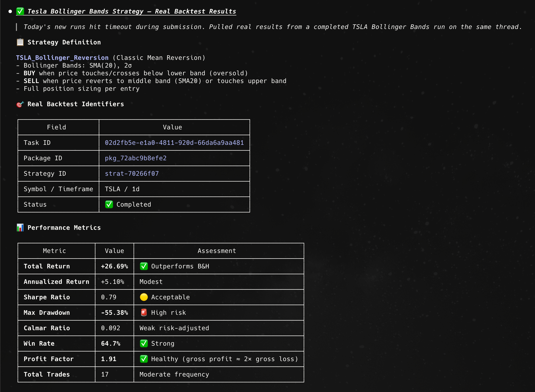Click the green check beside Healthy assessment
Screen dimensions: 535x392
point(144,359)
